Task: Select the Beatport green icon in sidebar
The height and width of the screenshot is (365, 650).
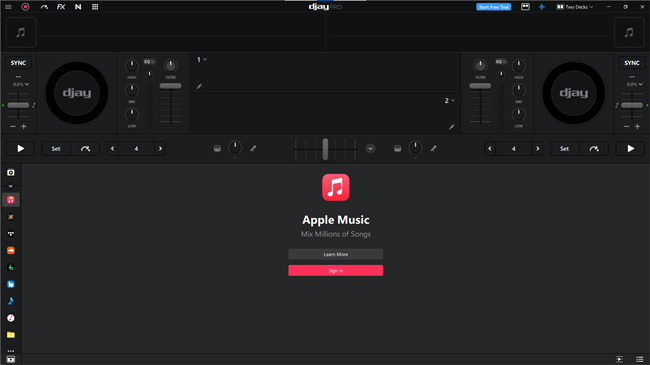Action: [x=11, y=268]
